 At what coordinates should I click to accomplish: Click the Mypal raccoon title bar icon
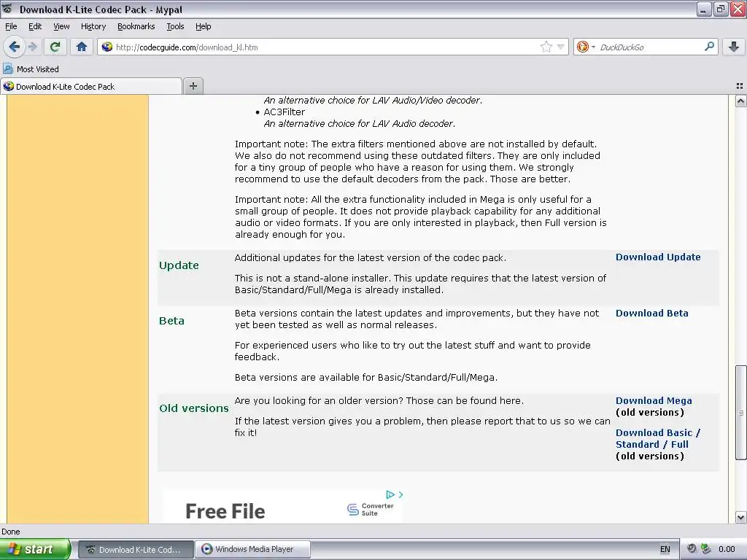pos(7,9)
